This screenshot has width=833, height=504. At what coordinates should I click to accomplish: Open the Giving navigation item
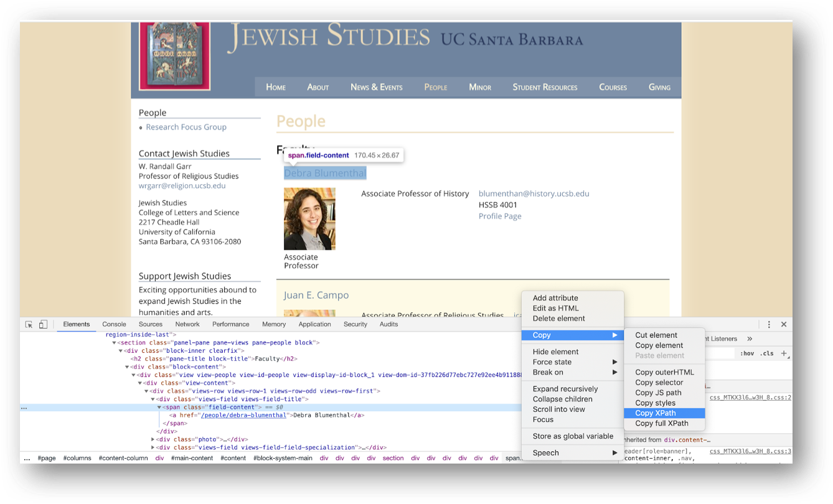pyautogui.click(x=659, y=87)
